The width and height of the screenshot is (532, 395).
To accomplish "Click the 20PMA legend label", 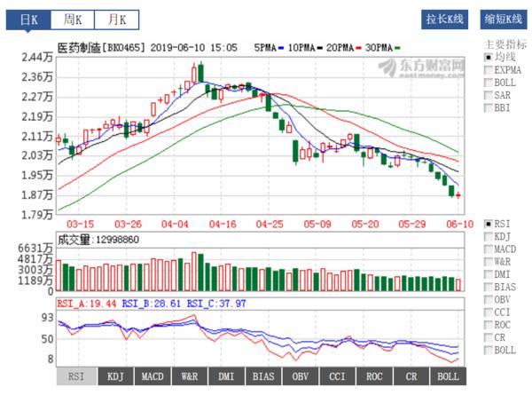I will click(x=340, y=48).
